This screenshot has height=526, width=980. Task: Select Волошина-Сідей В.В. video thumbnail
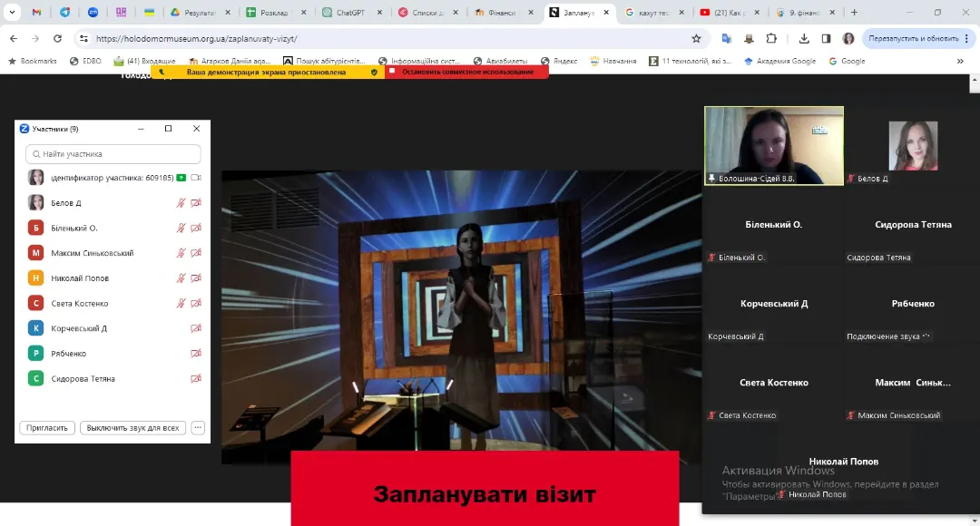(x=774, y=145)
